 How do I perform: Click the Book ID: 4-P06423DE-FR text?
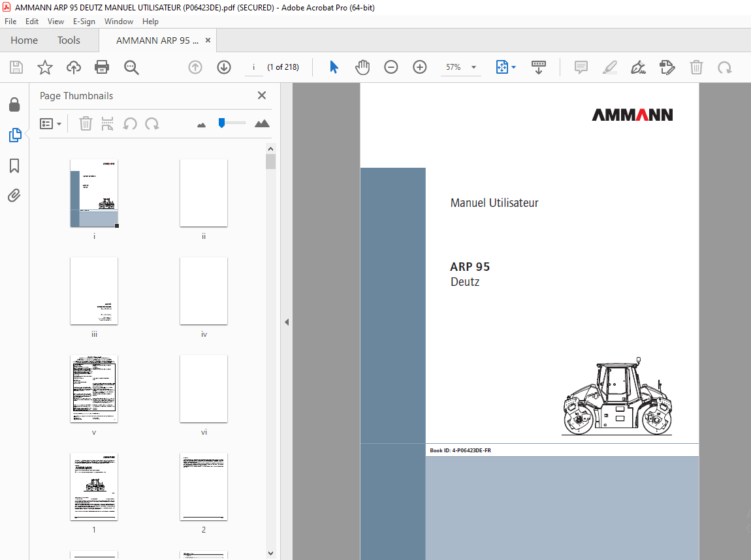tap(460, 450)
